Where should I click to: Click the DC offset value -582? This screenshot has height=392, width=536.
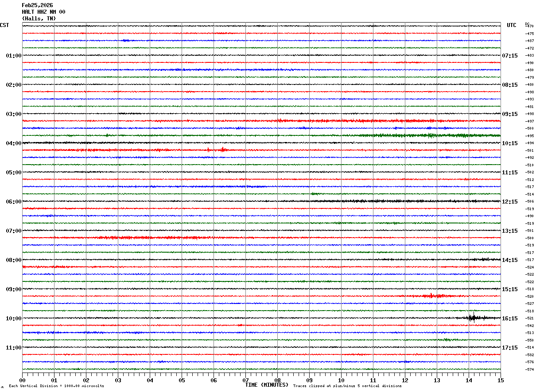click(x=529, y=355)
